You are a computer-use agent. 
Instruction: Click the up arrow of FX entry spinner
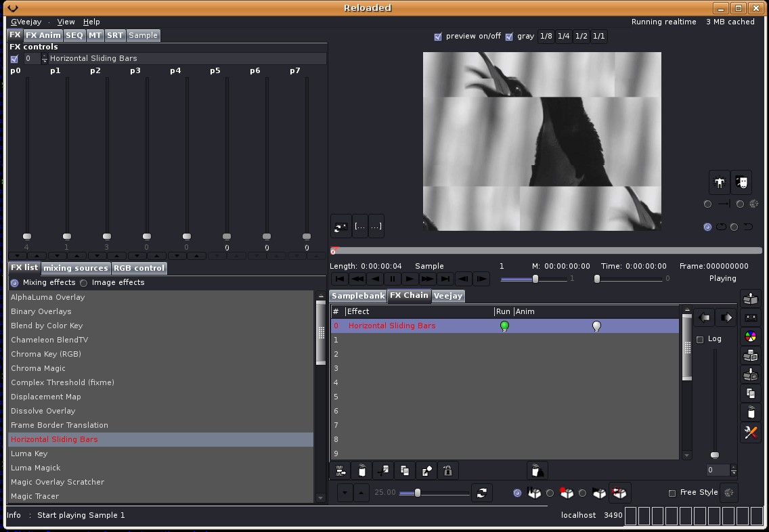pos(45,56)
